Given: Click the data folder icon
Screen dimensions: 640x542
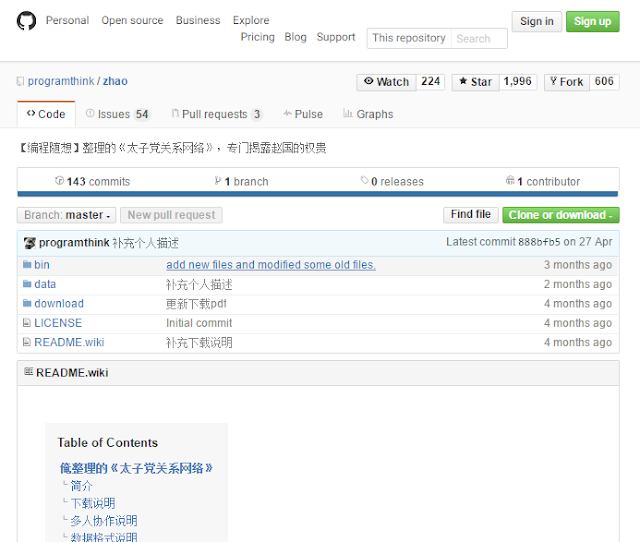Looking at the screenshot, I should coord(27,284).
